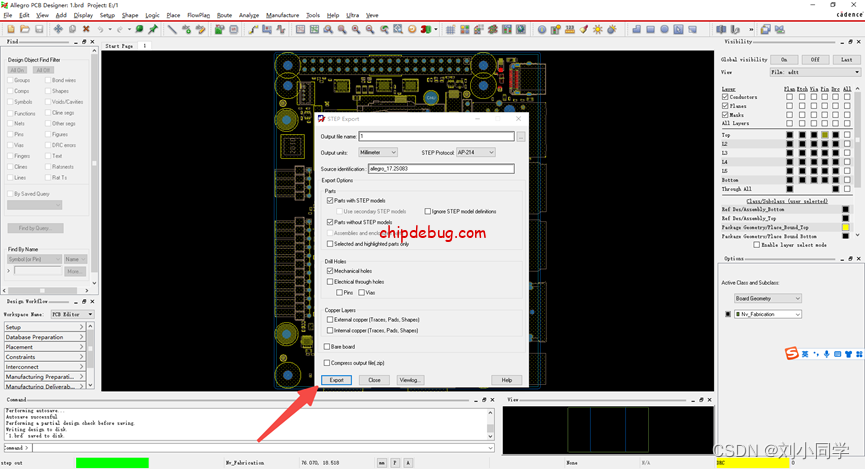The image size is (865, 469).
Task: Click the browse button beside output file name
Action: pyautogui.click(x=520, y=136)
